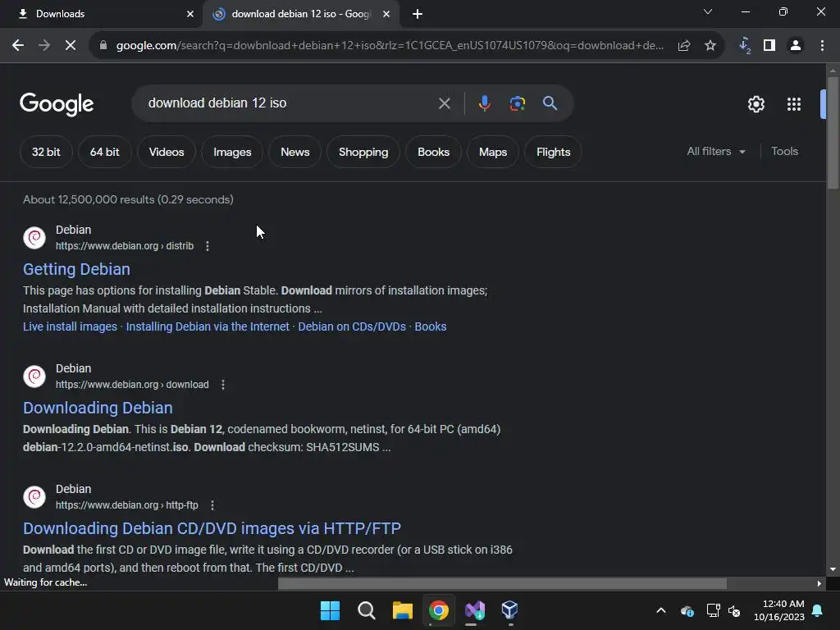This screenshot has width=840, height=630.
Task: Open Chrome's three-dot main menu
Action: [822, 46]
